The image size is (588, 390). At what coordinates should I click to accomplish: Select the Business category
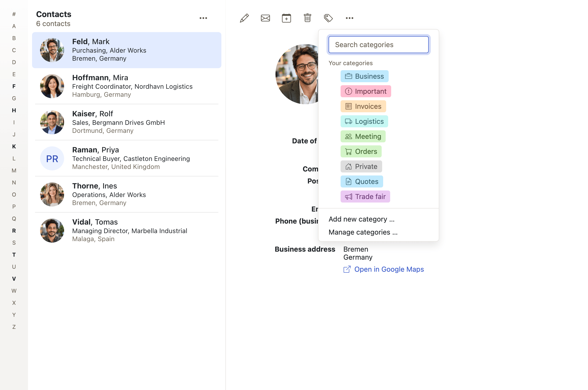(364, 76)
